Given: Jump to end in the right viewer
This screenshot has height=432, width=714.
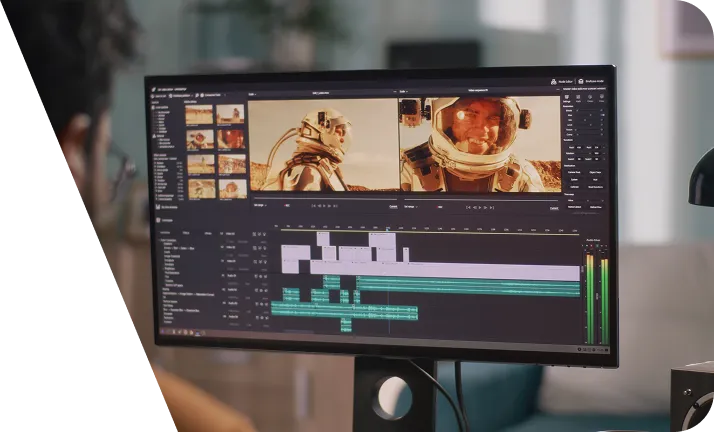Looking at the screenshot, I should tap(492, 208).
